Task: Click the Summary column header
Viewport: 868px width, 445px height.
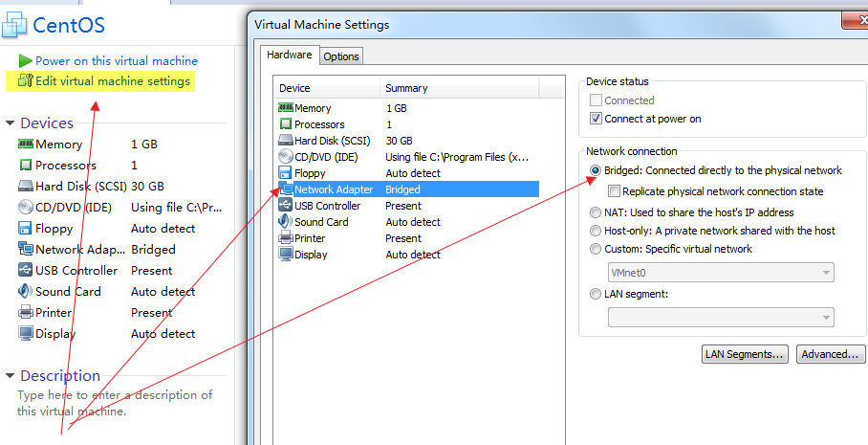Action: [460, 88]
